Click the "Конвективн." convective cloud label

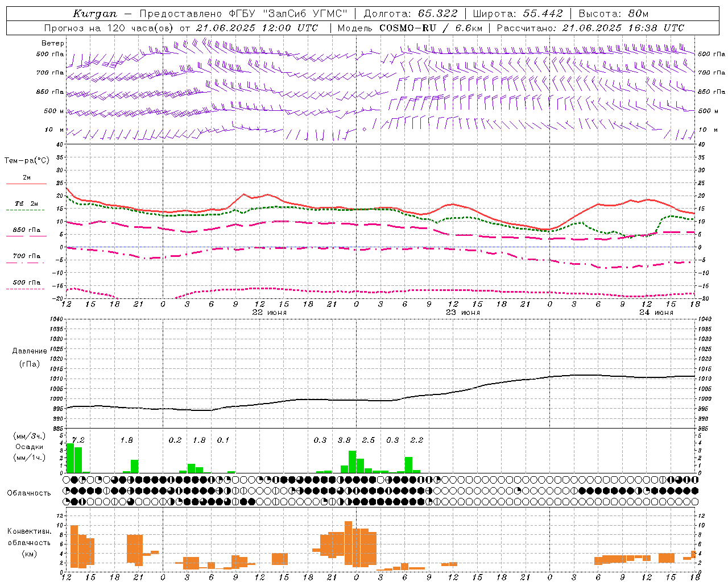[29, 531]
